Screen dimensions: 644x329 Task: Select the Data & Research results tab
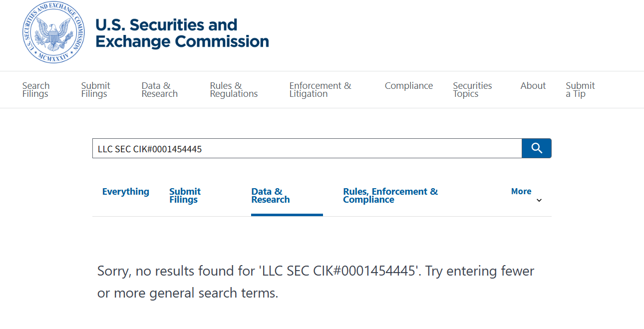[271, 196]
